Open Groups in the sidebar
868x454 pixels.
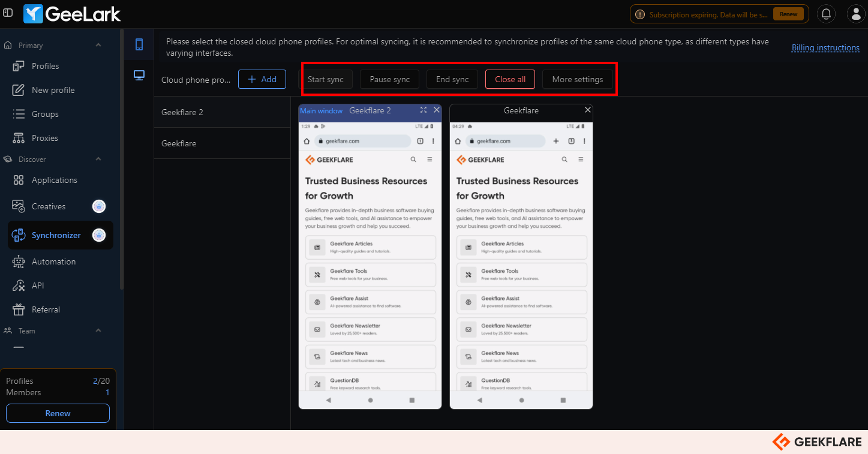45,114
